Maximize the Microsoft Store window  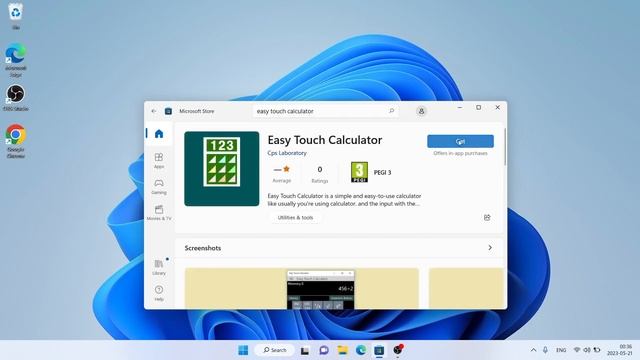point(478,107)
